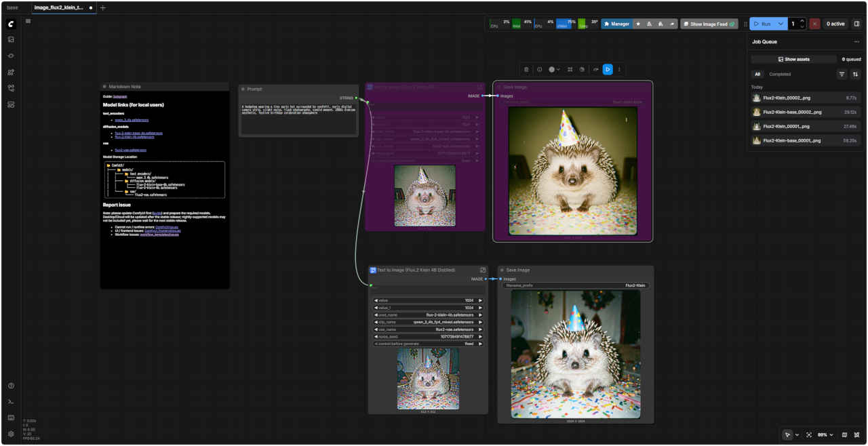
Task: Switch to the image_flux2_klein workflow tab
Action: coord(59,7)
